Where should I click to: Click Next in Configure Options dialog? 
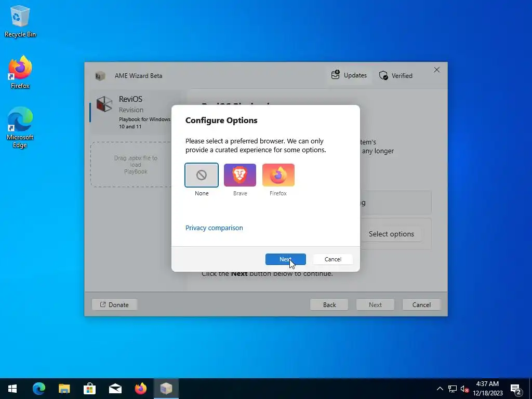tap(286, 259)
